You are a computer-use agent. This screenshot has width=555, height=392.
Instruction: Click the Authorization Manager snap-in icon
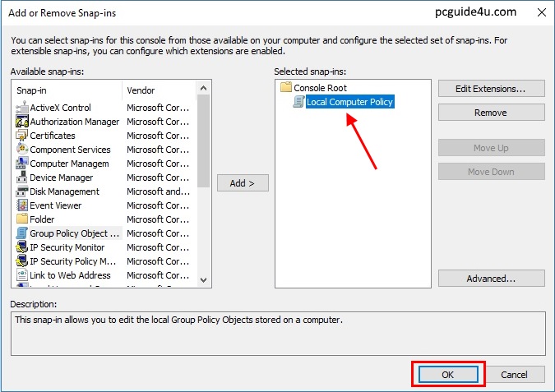[22, 122]
